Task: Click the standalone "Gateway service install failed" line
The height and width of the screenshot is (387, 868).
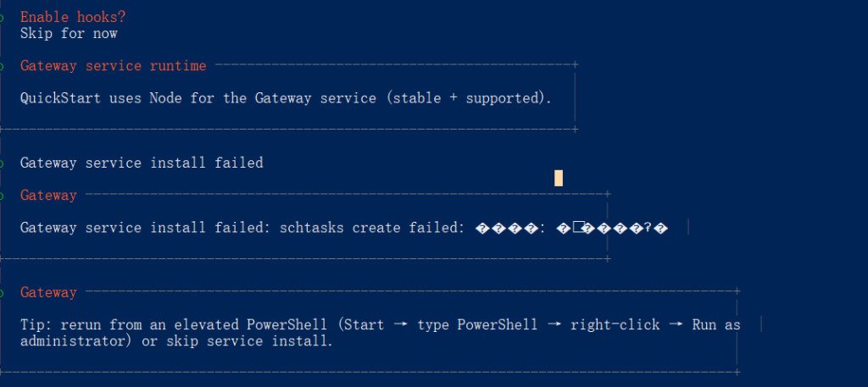Action: coord(142,163)
